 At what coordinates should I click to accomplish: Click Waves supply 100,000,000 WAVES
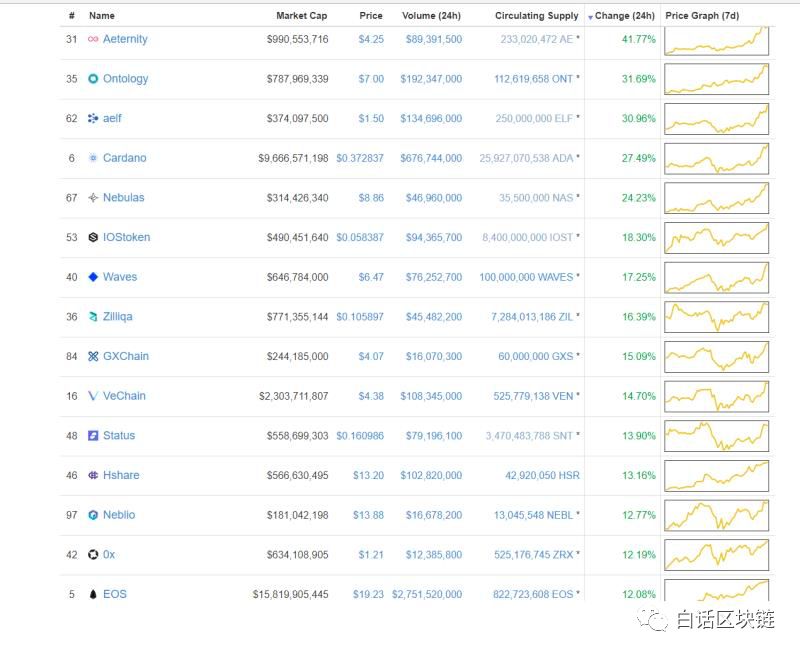pos(526,277)
